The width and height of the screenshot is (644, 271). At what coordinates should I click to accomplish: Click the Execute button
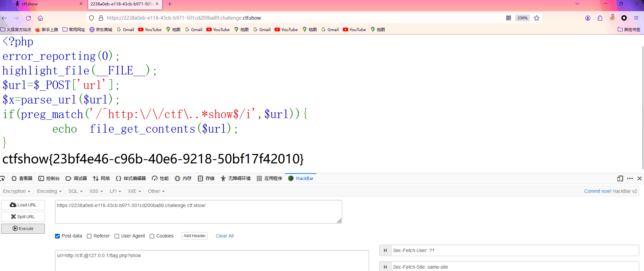23,229
